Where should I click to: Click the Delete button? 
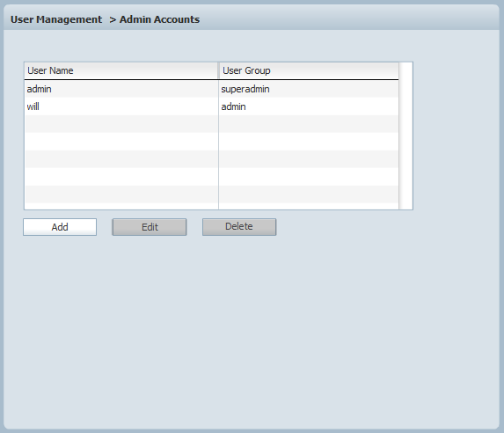click(239, 227)
